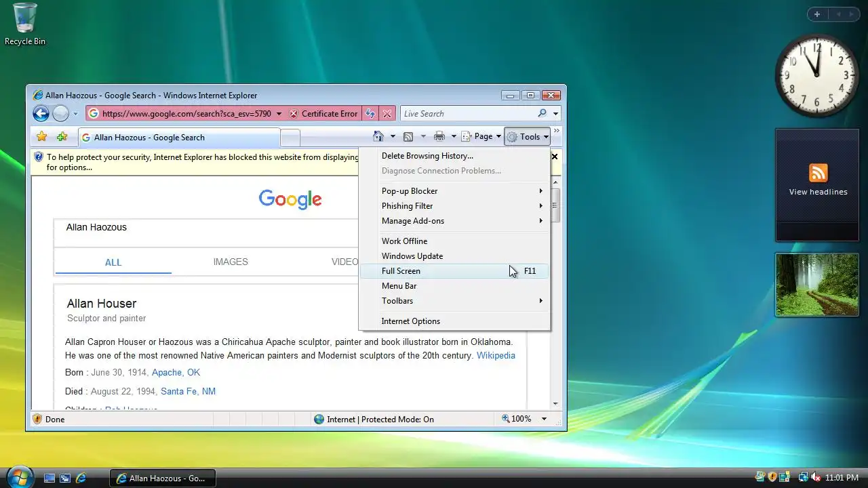Viewport: 868px width, 488px height.
Task: Click the vertical scrollbar thumb
Action: tap(555, 205)
